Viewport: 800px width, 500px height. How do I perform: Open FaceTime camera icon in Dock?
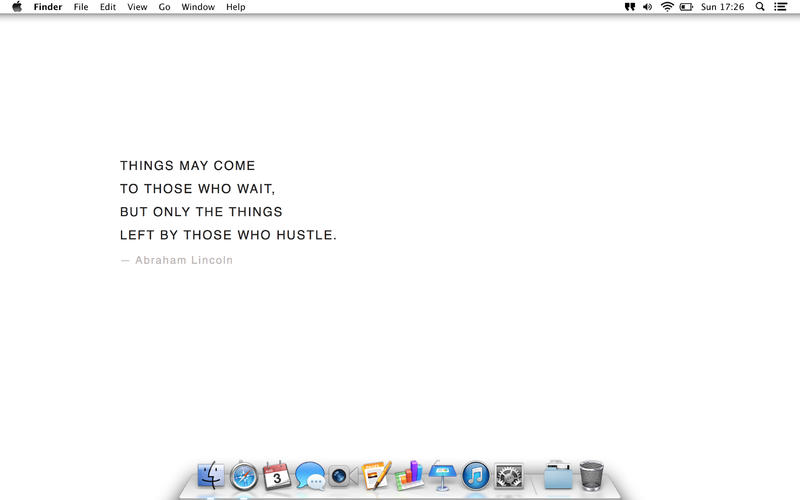342,476
